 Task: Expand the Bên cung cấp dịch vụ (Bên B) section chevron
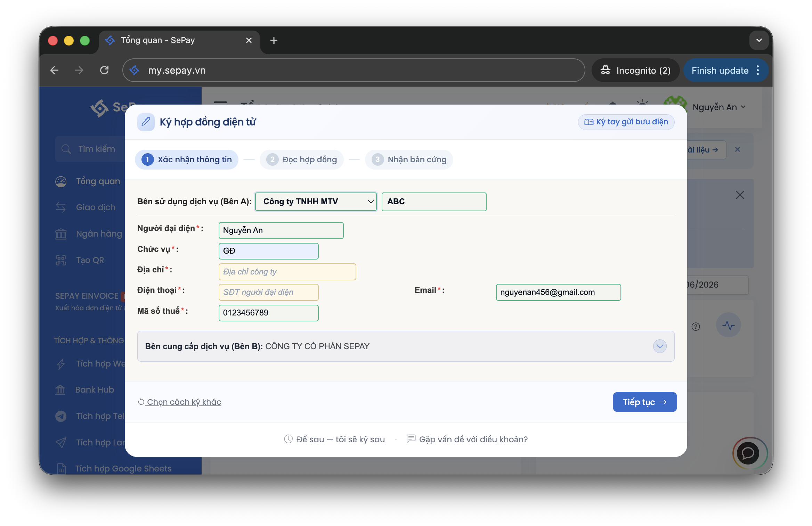659,346
